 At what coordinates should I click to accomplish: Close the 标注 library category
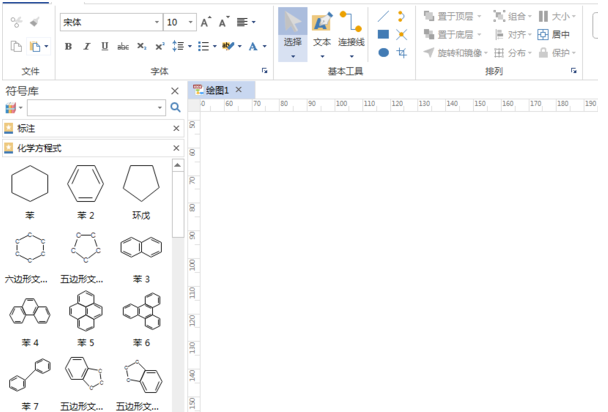(176, 128)
